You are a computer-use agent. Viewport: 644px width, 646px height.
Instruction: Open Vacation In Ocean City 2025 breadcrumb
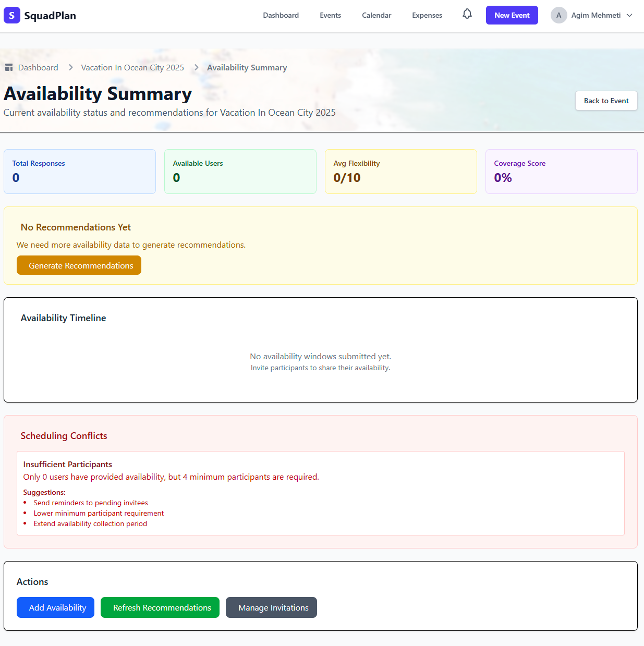click(132, 67)
